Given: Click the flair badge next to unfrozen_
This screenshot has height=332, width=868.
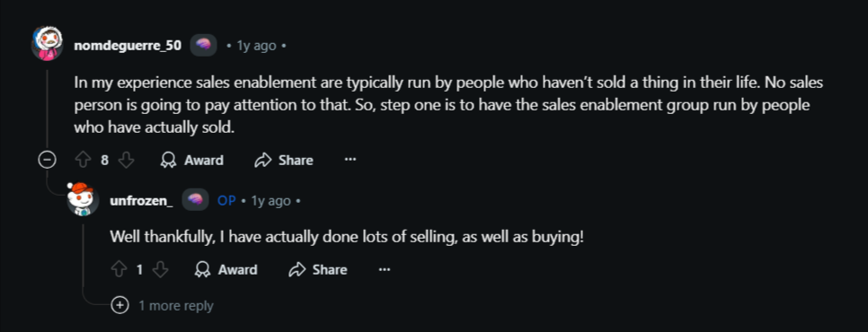Looking at the screenshot, I should [x=195, y=200].
